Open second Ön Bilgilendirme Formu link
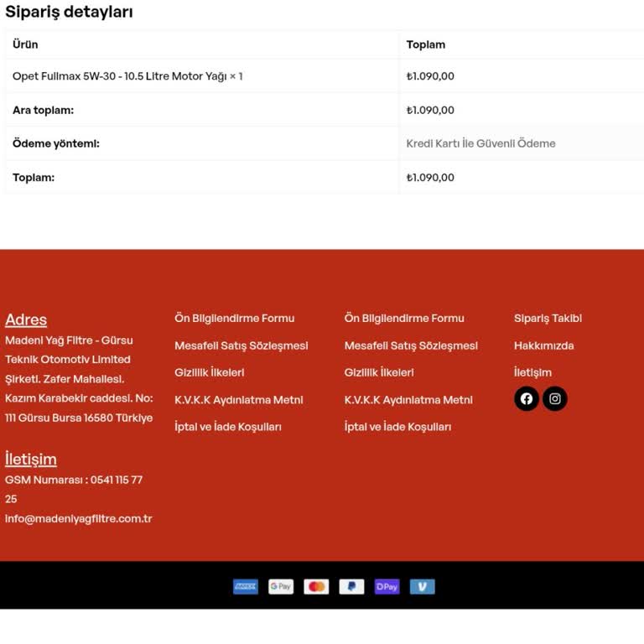The image size is (644, 644). (404, 318)
